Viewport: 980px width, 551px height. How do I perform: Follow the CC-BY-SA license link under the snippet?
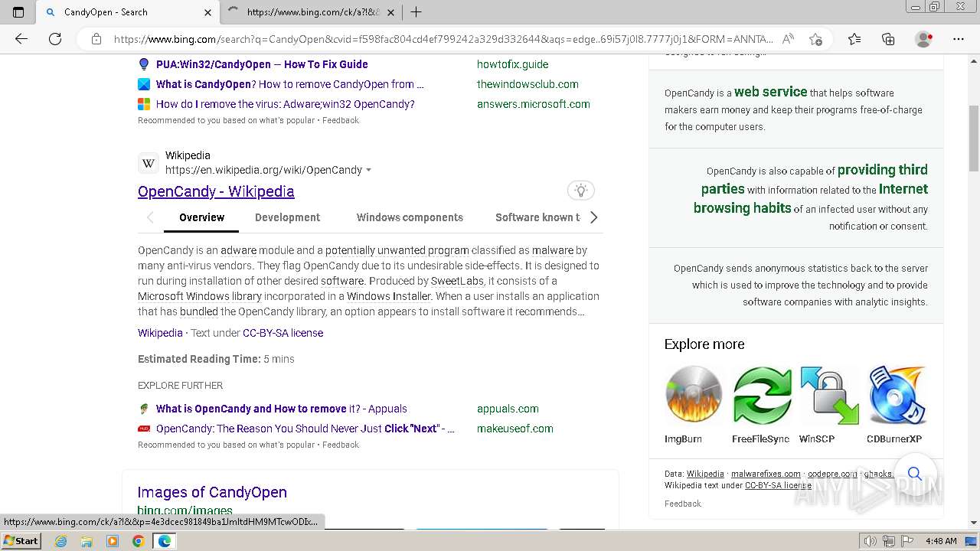[283, 333]
